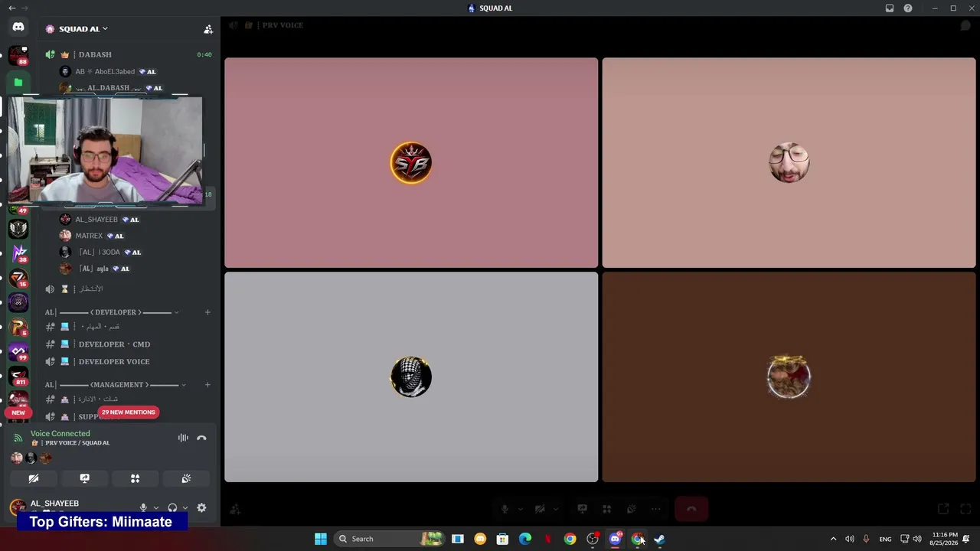The height and width of the screenshot is (551, 980).
Task: Show hidden system tray icons
Action: point(833,539)
